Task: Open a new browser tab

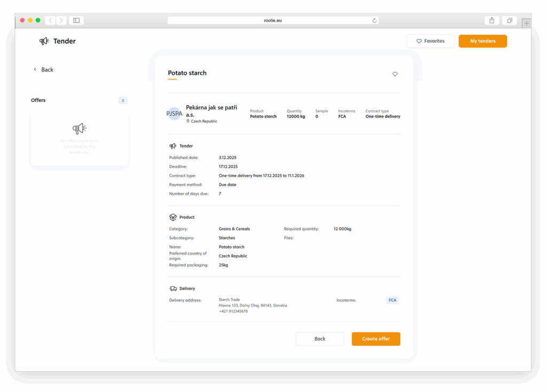Action: (527, 23)
